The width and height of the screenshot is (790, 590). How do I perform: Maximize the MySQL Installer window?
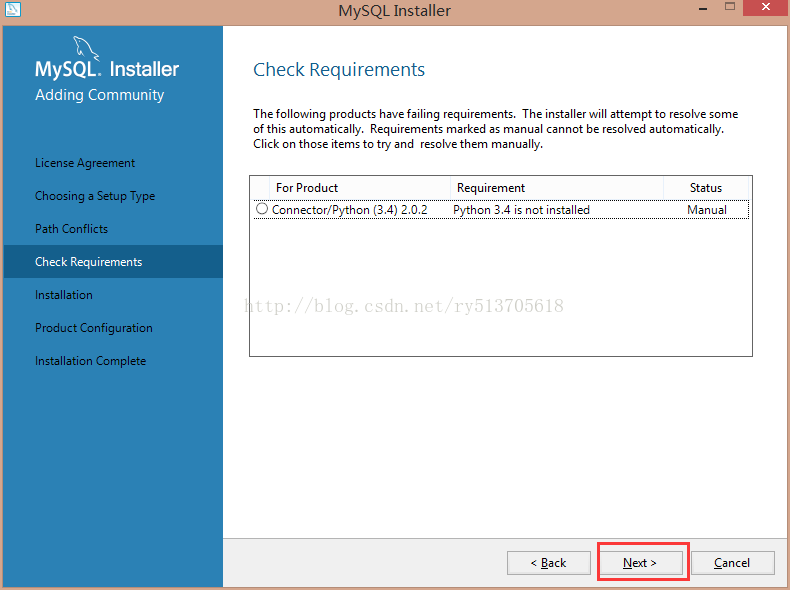point(730,7)
